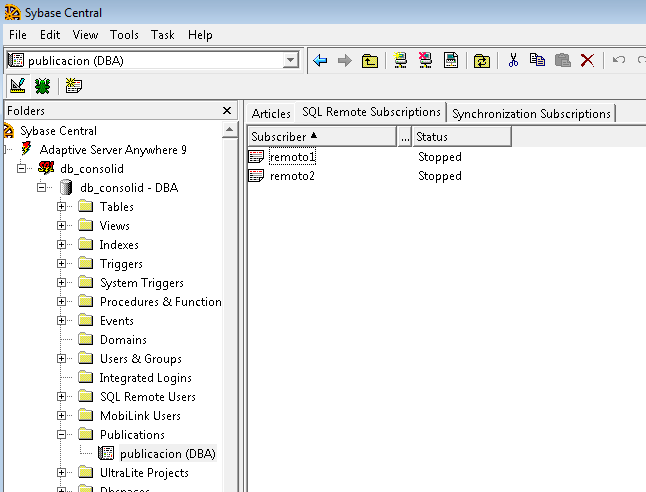Sort by the Subscriber column header
The height and width of the screenshot is (492, 646).
pyautogui.click(x=320, y=136)
